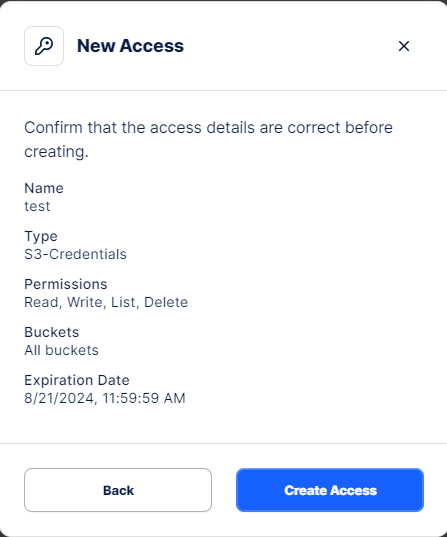Close the New Access dialog
Screen dimensions: 447x537
(x=404, y=46)
